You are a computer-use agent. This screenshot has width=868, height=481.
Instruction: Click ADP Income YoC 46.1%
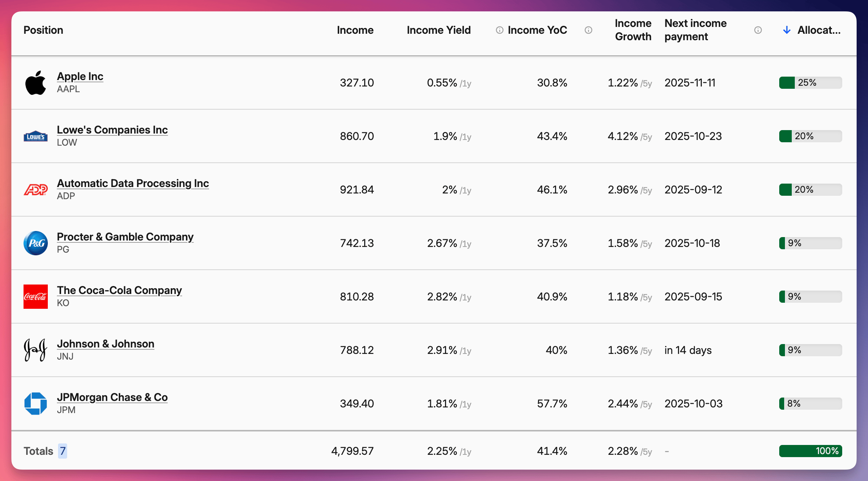pos(552,190)
